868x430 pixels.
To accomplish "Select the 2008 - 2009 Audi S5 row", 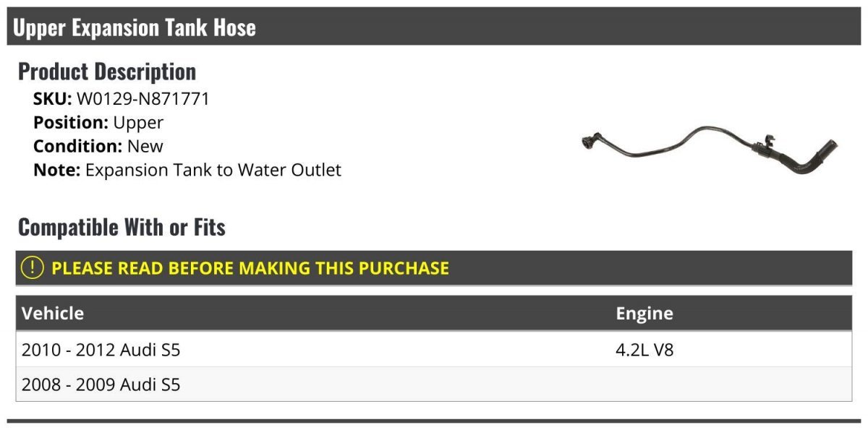I will [101, 385].
